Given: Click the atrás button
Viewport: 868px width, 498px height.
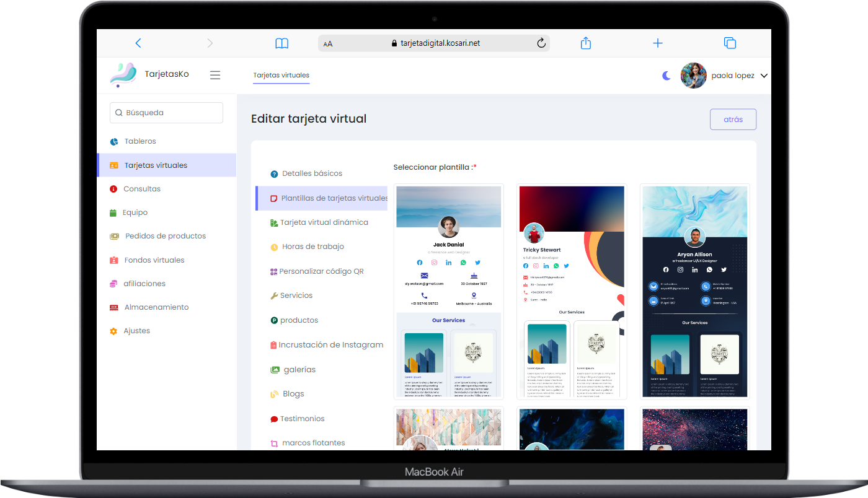Looking at the screenshot, I should coord(733,120).
